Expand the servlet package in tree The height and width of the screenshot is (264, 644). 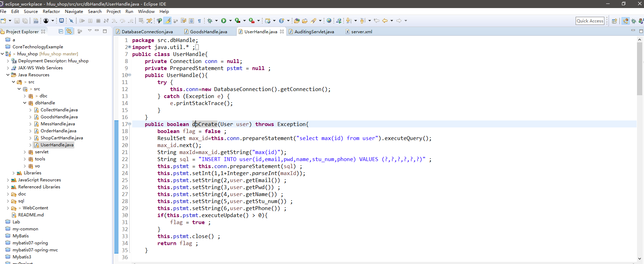[x=25, y=152]
